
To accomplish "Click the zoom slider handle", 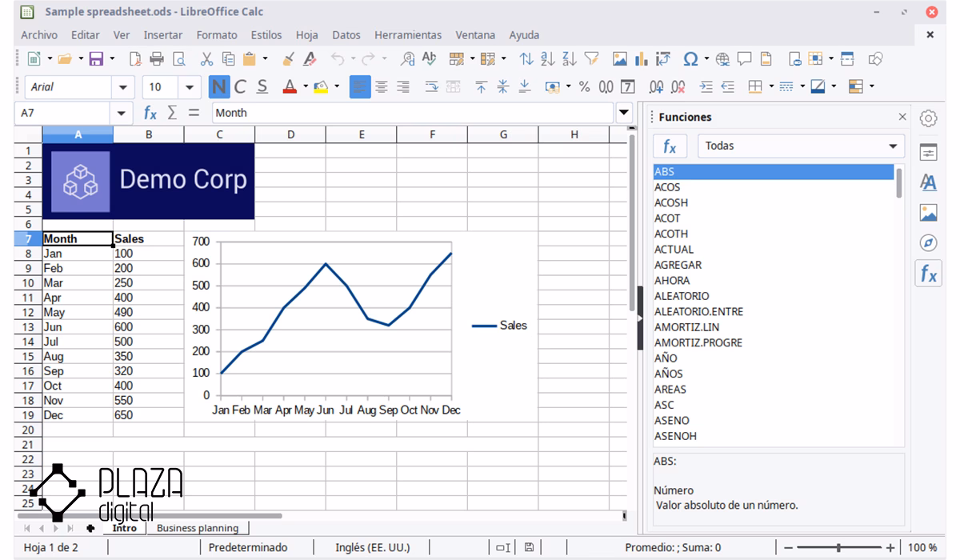I will 838,548.
